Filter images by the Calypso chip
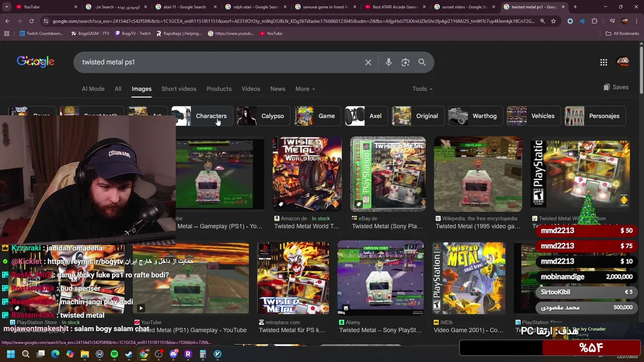Screen dimensions: 644x362 (x=264, y=116)
